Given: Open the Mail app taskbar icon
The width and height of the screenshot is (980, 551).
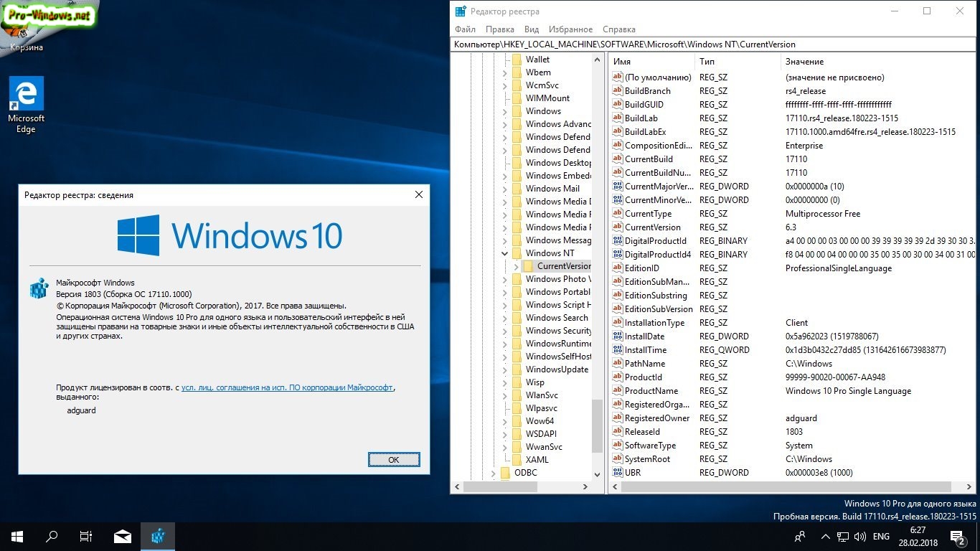Looking at the screenshot, I should coord(122,536).
